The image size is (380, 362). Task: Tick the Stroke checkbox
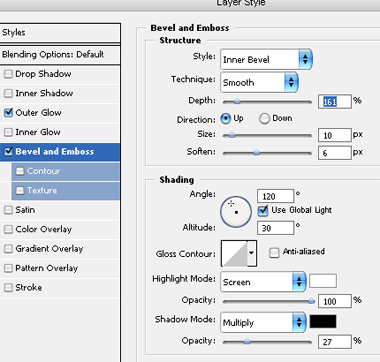(8, 287)
